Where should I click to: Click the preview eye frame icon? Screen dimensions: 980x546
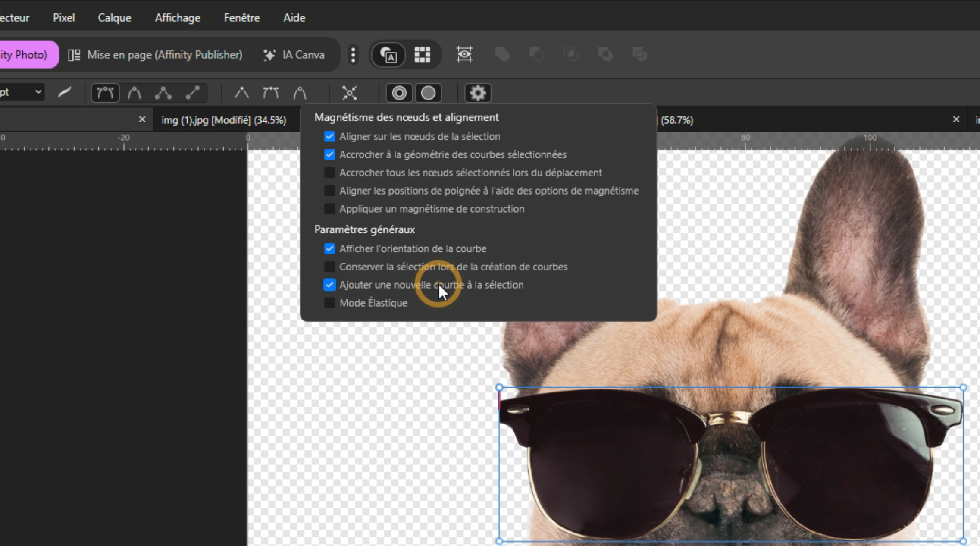pos(464,55)
